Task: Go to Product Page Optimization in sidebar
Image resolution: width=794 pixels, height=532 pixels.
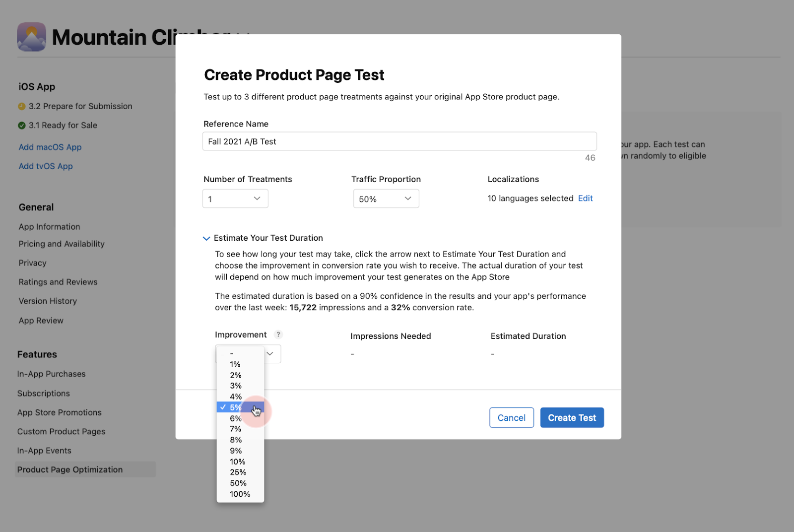Action: click(x=70, y=469)
